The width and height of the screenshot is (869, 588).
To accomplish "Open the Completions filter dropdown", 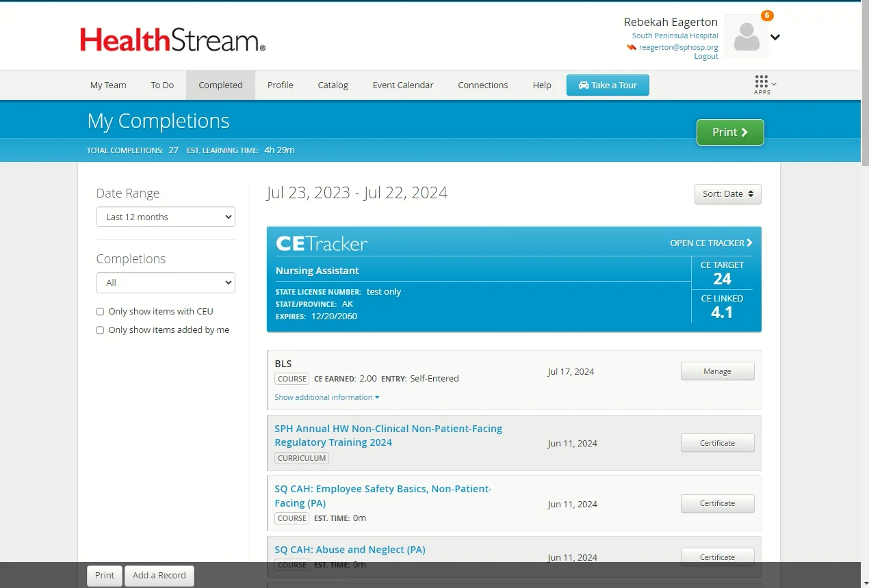I will pyautogui.click(x=166, y=282).
